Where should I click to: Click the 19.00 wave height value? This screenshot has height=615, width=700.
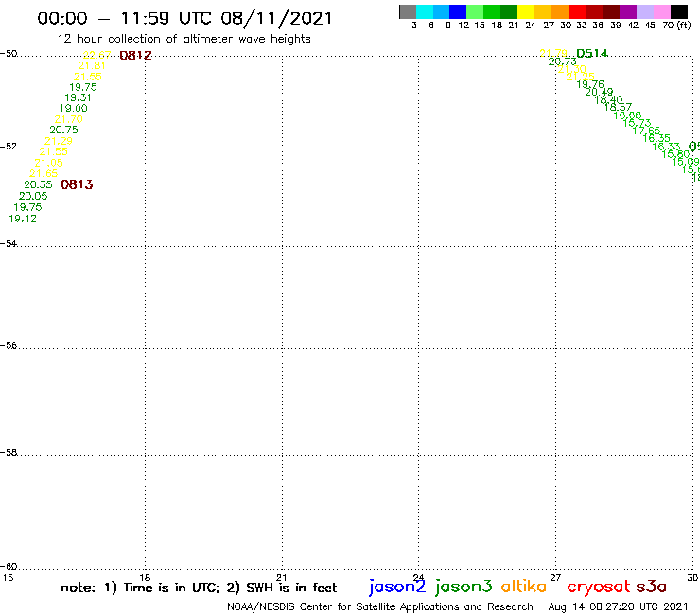tap(73, 109)
